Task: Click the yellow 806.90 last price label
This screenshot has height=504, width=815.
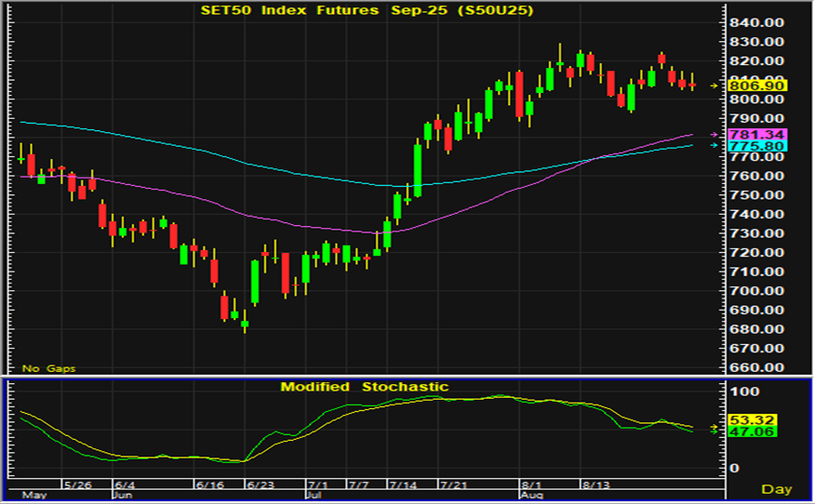Action: pyautogui.click(x=757, y=86)
